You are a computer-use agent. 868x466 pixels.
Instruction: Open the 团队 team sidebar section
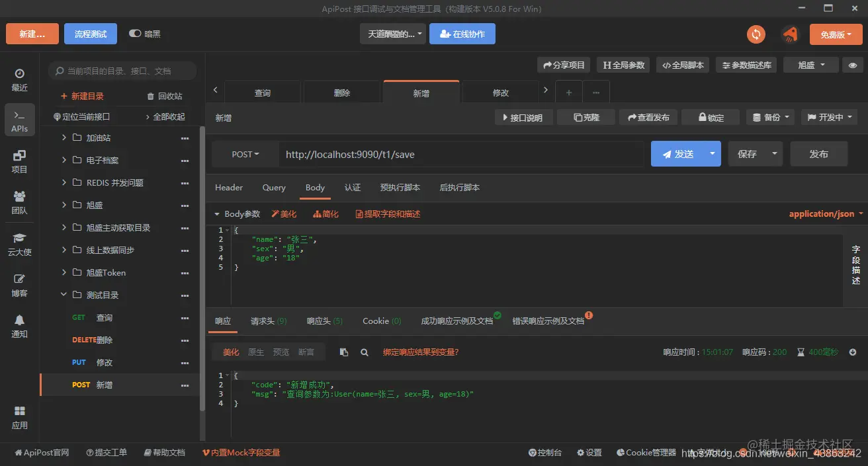19,203
